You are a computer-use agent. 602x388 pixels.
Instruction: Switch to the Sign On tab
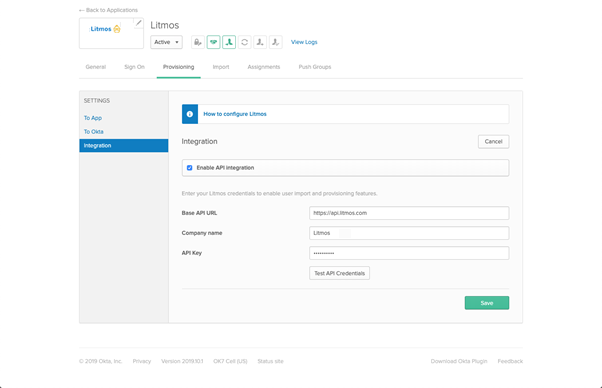[x=134, y=67]
